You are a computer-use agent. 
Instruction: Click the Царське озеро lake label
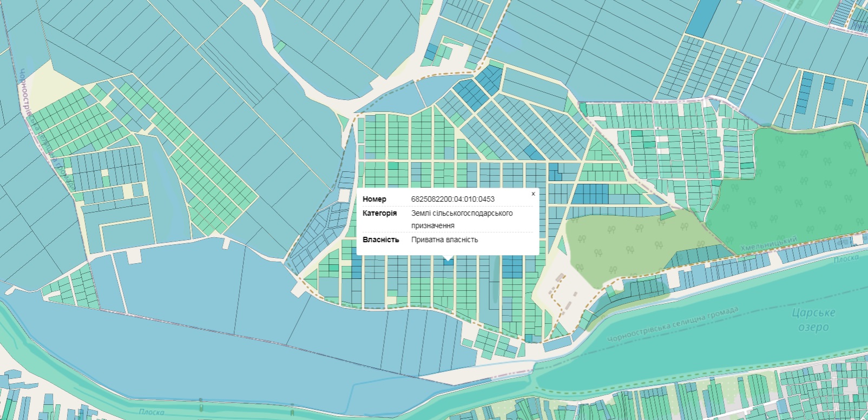(x=813, y=320)
